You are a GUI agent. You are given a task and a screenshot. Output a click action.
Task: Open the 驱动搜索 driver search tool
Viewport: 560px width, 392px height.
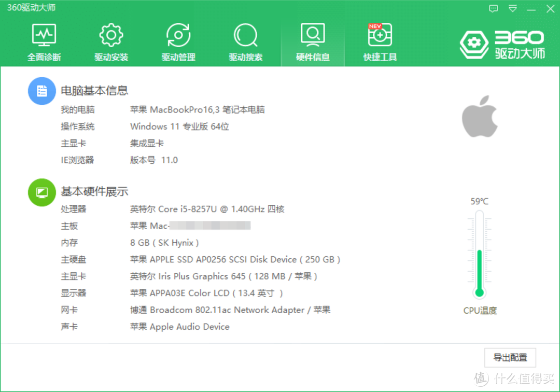click(x=245, y=41)
